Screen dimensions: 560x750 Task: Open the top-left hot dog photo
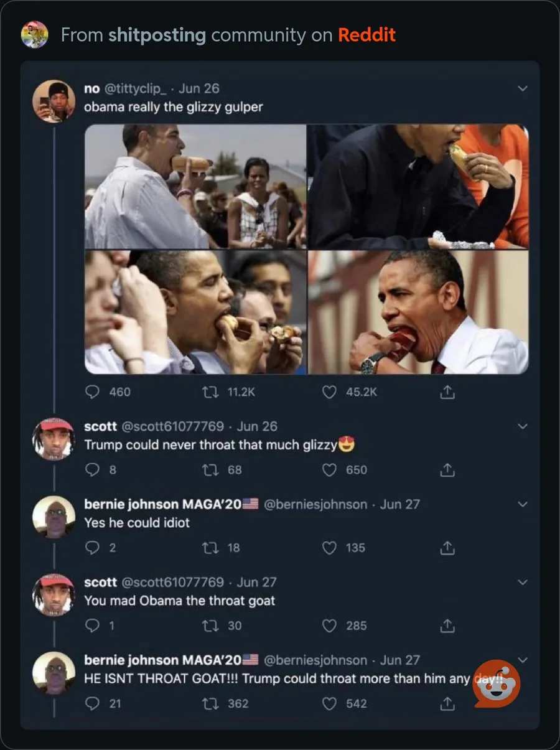click(x=195, y=186)
